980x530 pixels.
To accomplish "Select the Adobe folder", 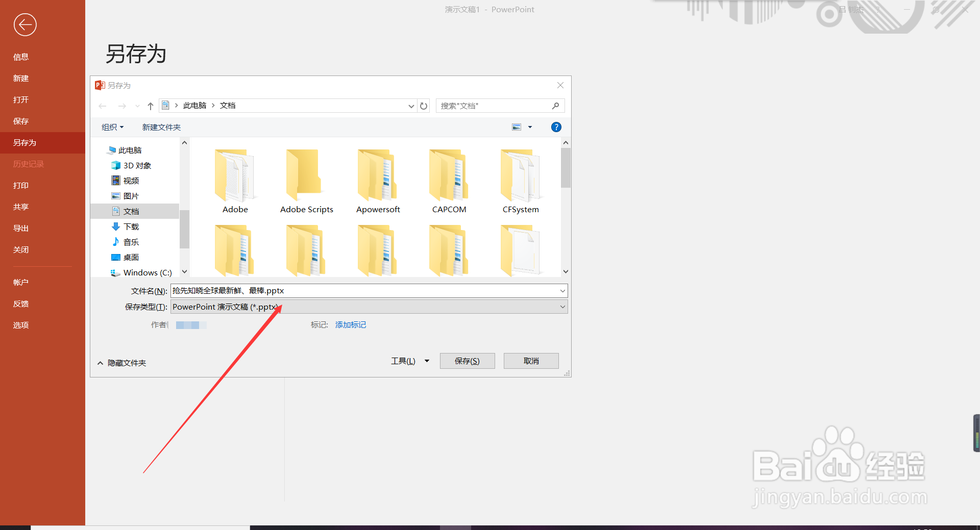I will click(235, 181).
